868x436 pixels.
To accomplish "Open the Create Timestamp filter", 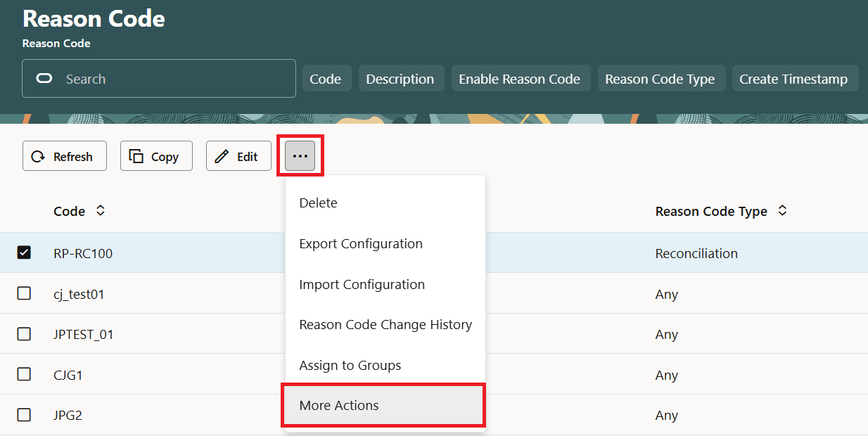I will 795,79.
